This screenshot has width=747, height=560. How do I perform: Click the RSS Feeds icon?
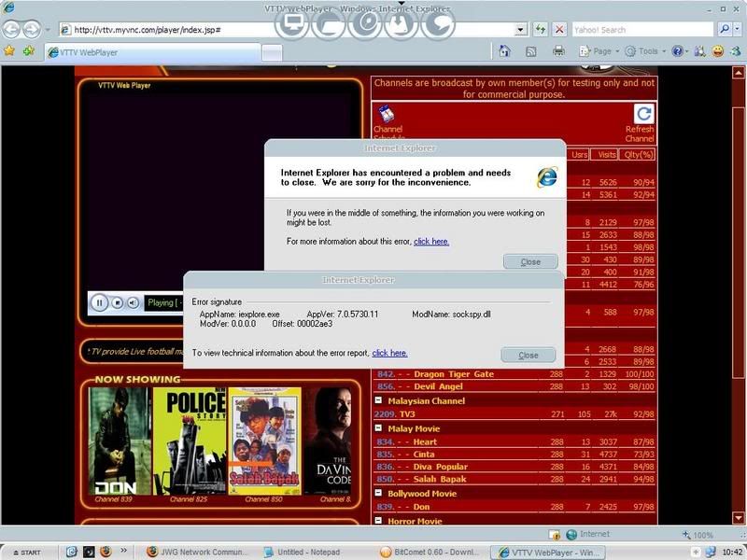tap(530, 51)
